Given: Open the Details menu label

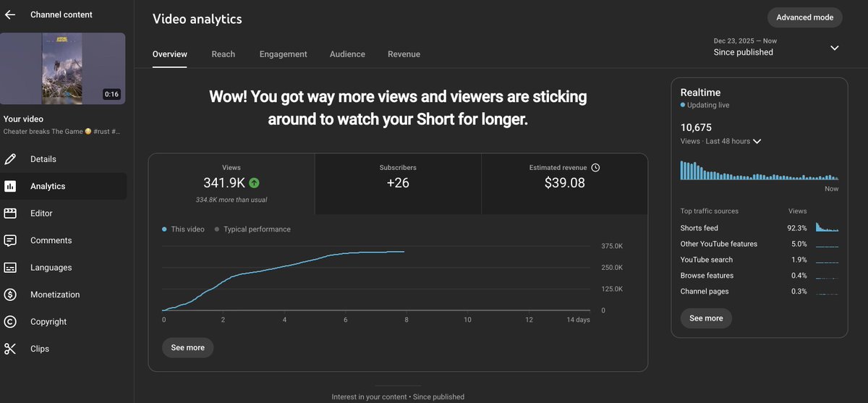Looking at the screenshot, I should [x=43, y=159].
